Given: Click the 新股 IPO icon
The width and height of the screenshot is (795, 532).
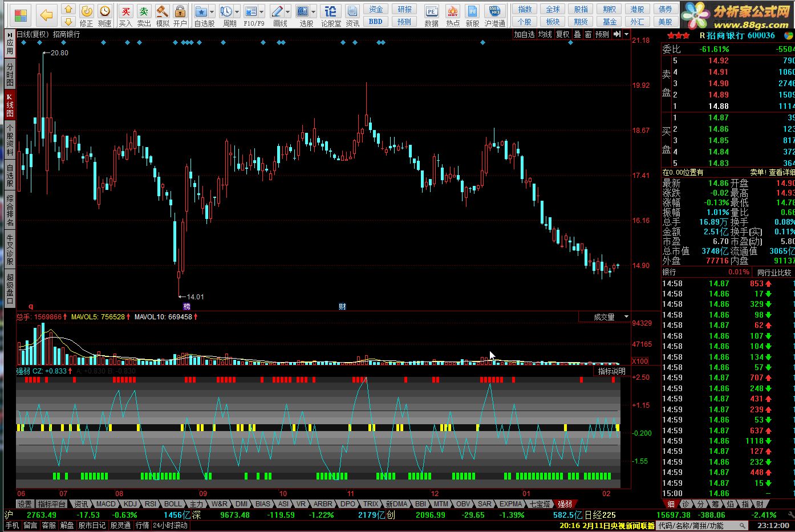Looking at the screenshot, I should pos(472,15).
